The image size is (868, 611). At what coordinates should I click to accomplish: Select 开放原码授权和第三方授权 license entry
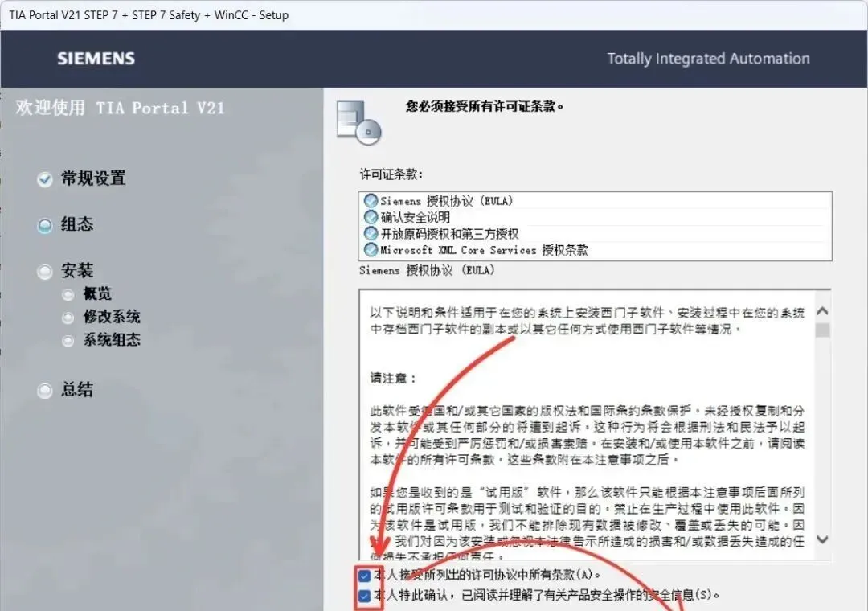click(595, 233)
